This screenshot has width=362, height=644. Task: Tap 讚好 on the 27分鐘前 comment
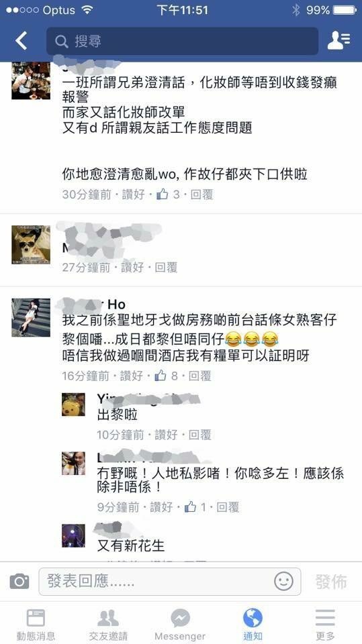[132, 268]
